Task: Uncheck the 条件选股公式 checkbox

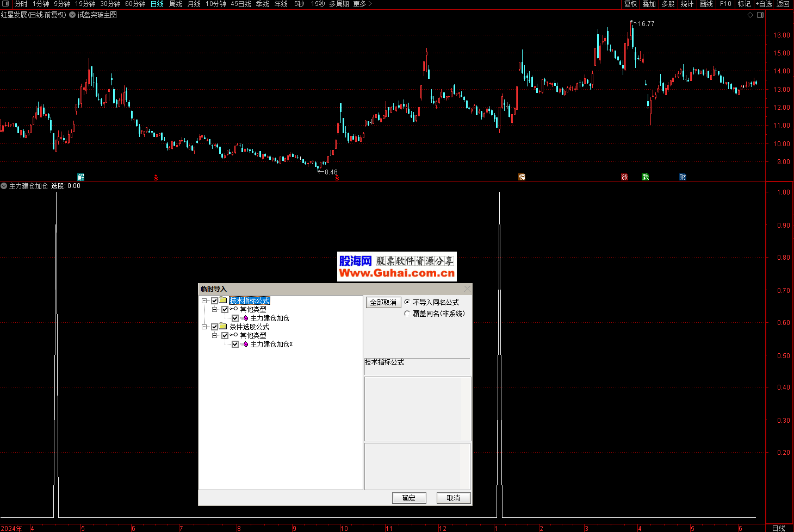Action: (214, 327)
